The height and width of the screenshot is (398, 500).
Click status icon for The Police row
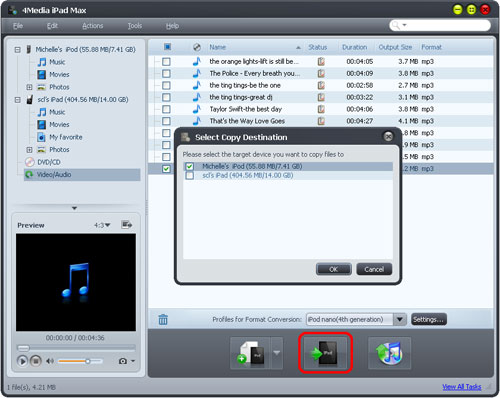coord(321,73)
